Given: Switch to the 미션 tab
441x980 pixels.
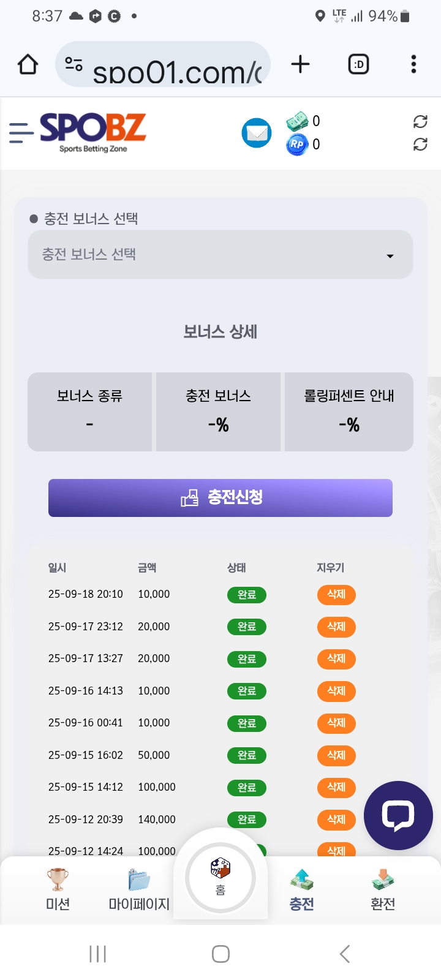Looking at the screenshot, I should (58, 890).
